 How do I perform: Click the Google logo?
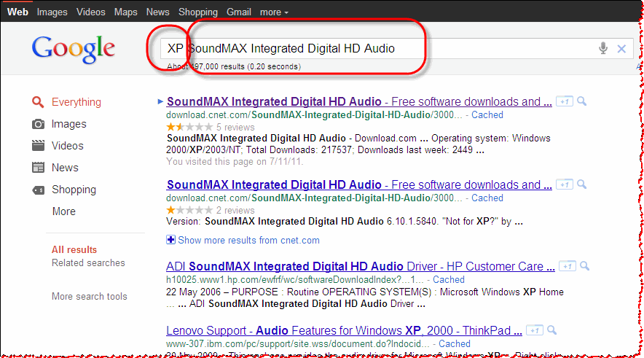click(73, 49)
